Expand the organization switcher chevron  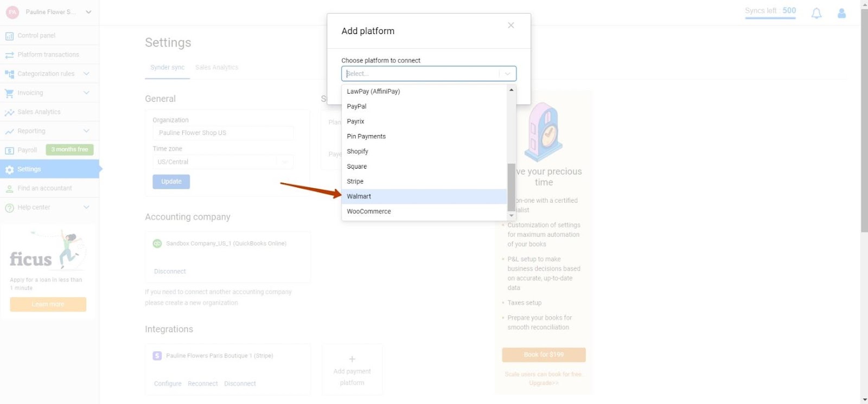pos(88,12)
